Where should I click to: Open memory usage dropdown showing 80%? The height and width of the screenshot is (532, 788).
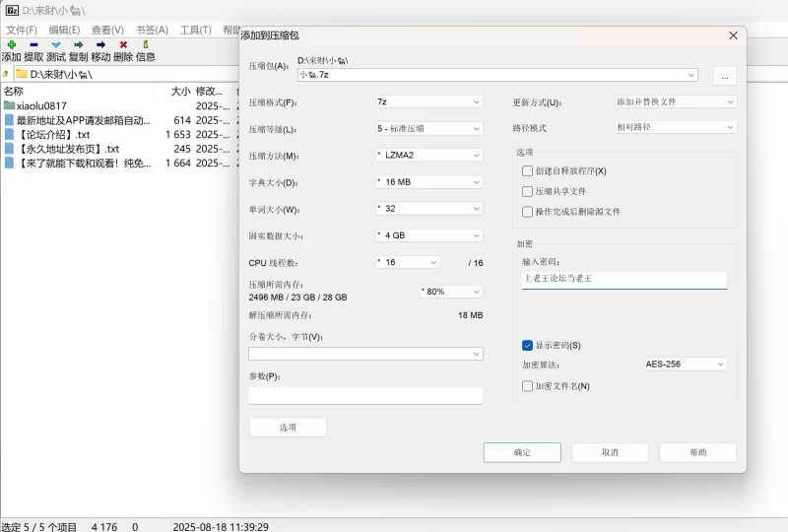point(451,292)
